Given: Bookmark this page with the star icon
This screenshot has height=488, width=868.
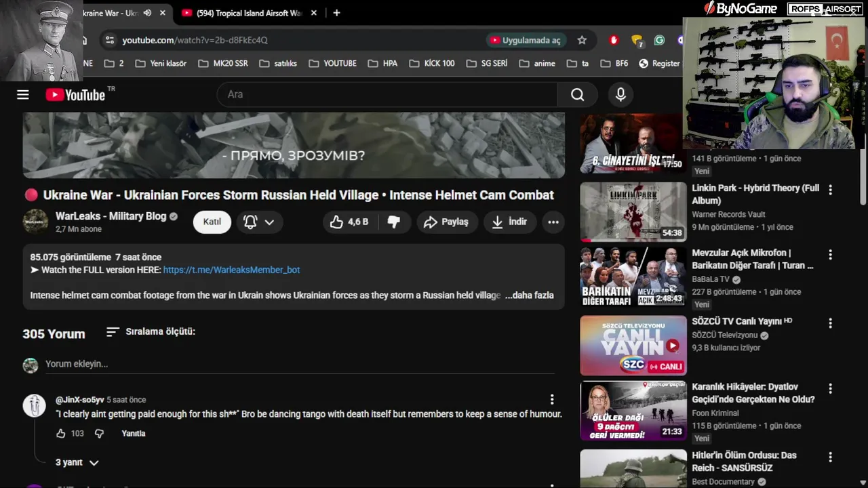Looking at the screenshot, I should (582, 40).
